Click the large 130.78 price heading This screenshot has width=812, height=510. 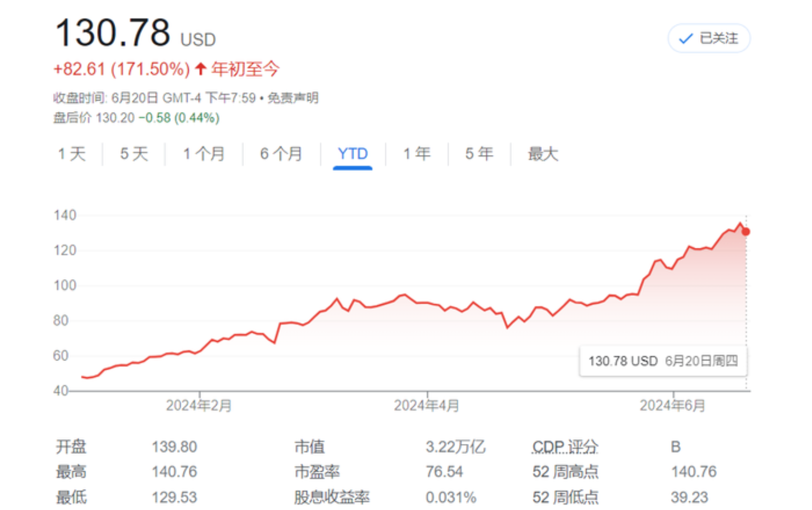(x=113, y=33)
